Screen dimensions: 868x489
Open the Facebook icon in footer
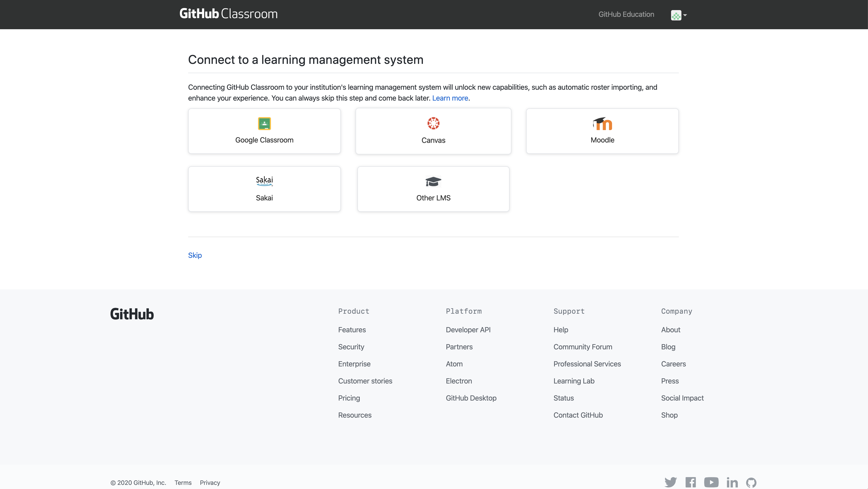[x=691, y=482]
